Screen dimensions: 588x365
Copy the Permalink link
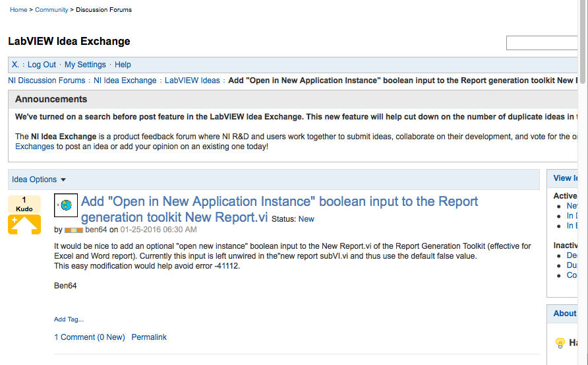click(149, 337)
